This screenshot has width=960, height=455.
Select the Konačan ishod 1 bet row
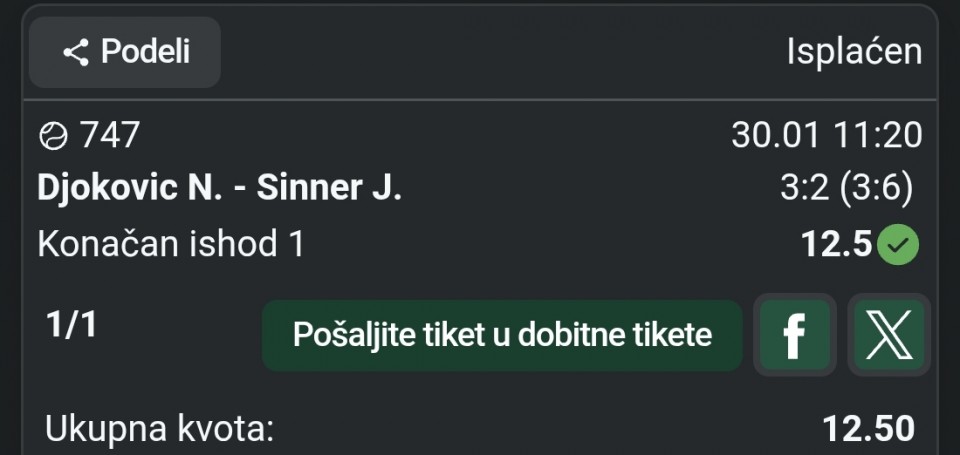[170, 244]
